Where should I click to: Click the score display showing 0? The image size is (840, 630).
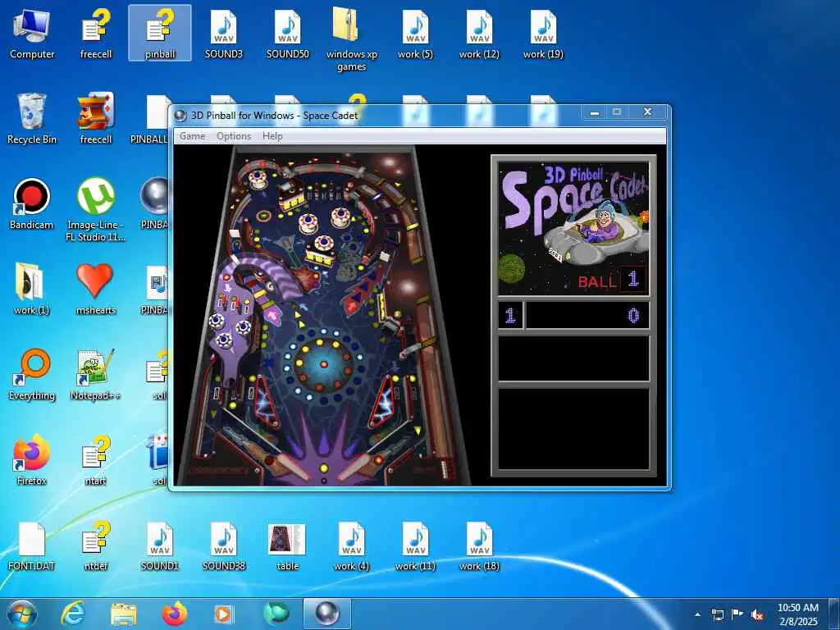587,315
